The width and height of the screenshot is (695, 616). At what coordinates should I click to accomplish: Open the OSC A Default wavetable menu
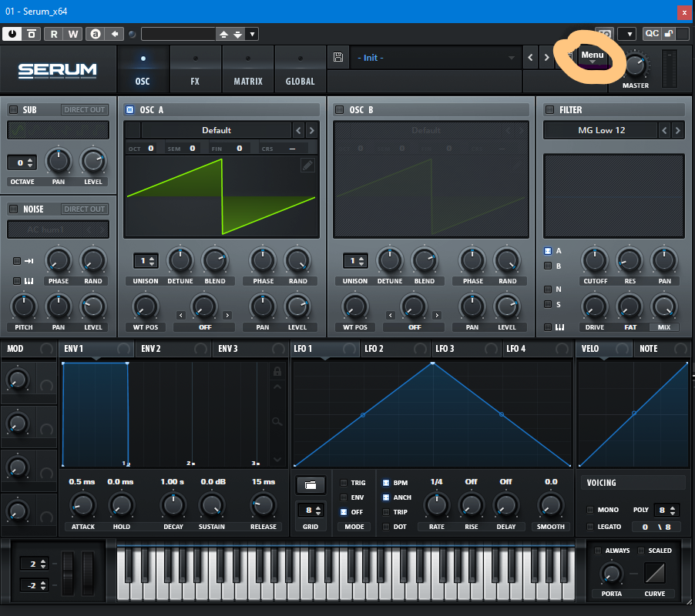pos(217,130)
